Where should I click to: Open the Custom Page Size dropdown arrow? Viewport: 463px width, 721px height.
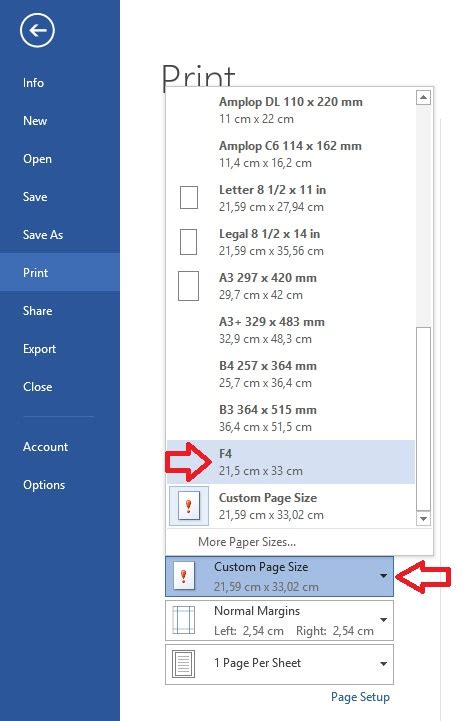tap(383, 576)
